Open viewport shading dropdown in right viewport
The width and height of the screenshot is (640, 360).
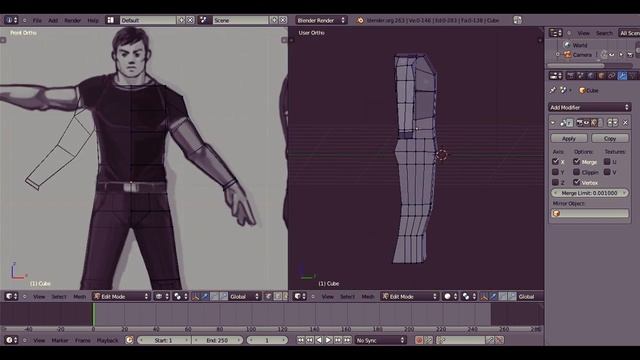451,296
